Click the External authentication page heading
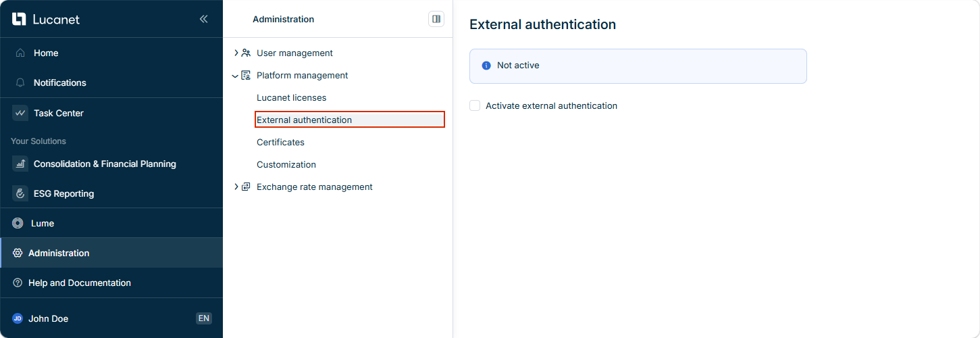 pos(542,24)
